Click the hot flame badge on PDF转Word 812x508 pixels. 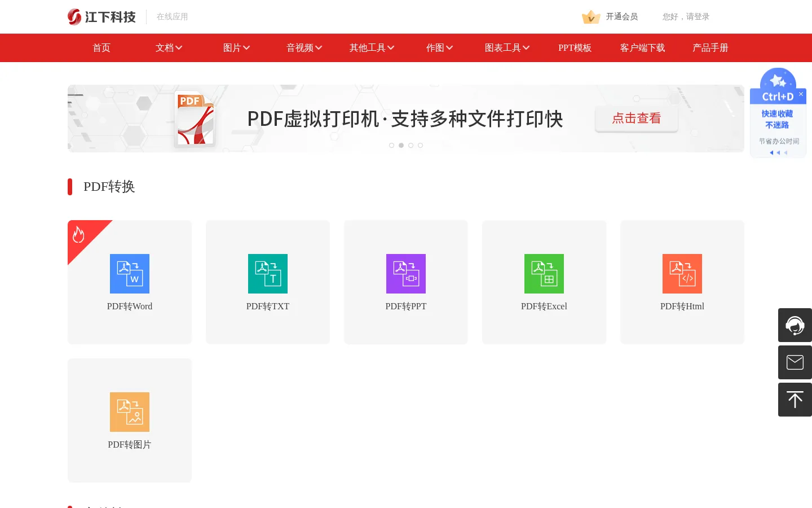79,234
